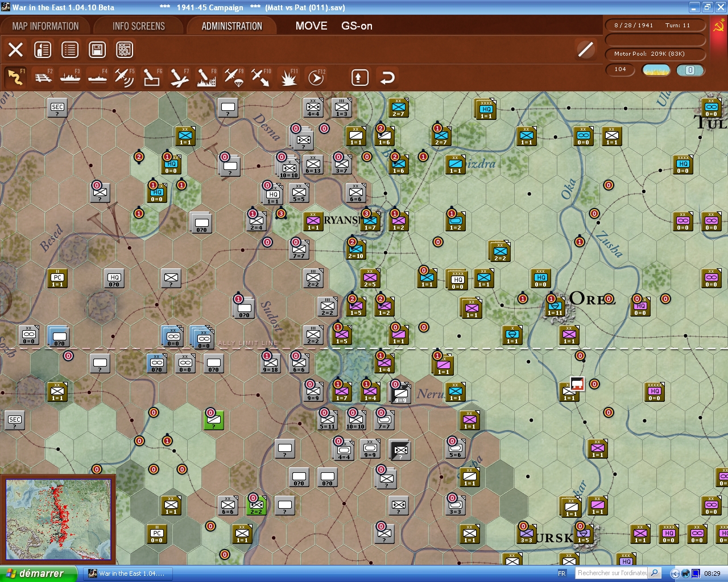Open the preferences list icon with figure

[x=43, y=50]
